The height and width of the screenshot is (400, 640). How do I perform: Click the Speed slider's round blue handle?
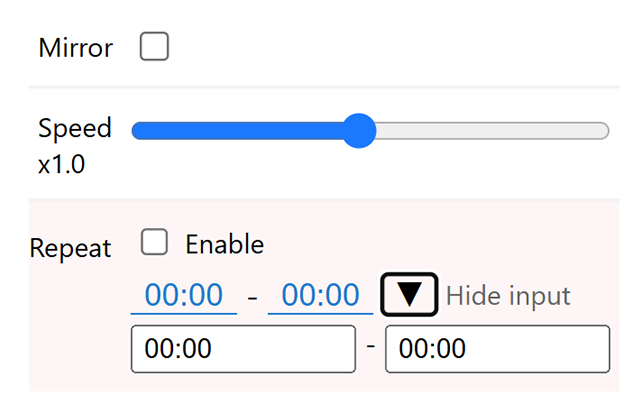(358, 131)
